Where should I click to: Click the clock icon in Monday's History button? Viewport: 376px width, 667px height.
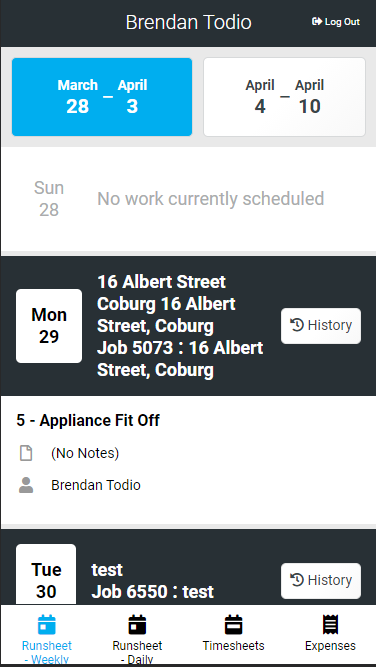click(297, 325)
